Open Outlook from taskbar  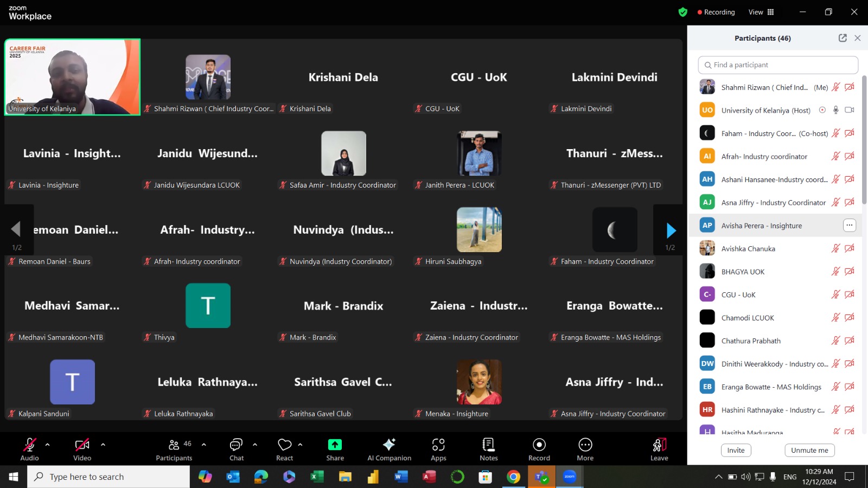233,477
